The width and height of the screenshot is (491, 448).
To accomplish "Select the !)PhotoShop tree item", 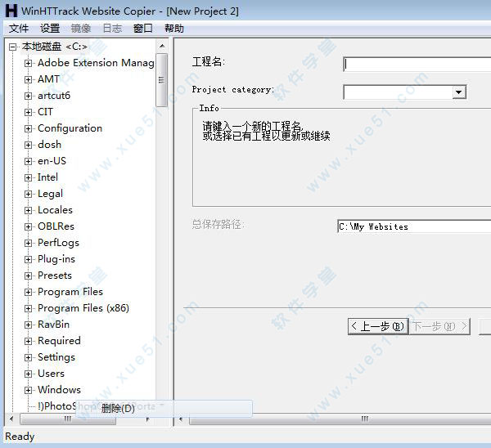I will pyautogui.click(x=56, y=406).
